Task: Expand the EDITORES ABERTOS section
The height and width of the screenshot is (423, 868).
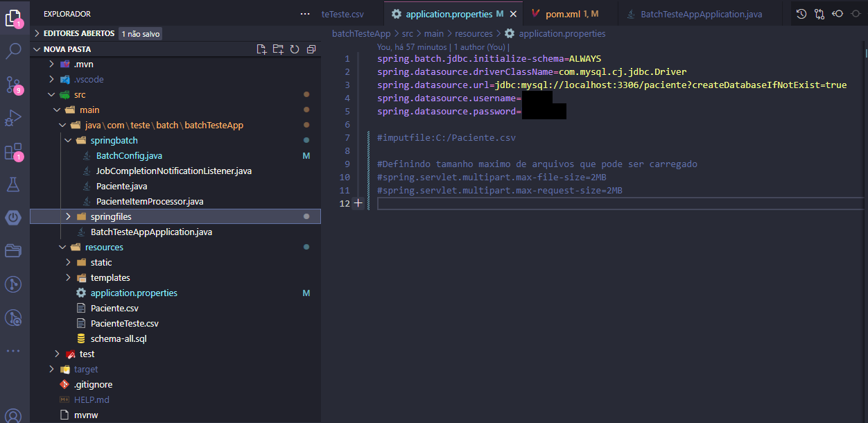Action: pyautogui.click(x=37, y=33)
